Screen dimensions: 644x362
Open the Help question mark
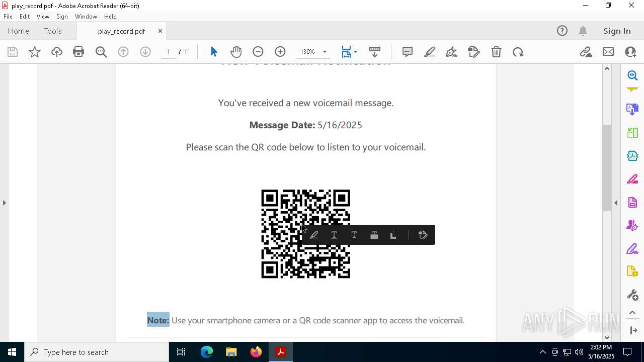[x=562, y=31]
